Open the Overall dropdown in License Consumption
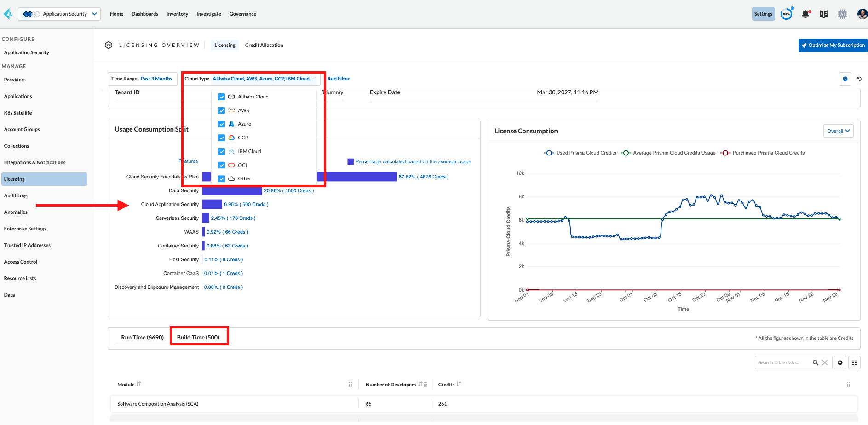 tap(838, 131)
